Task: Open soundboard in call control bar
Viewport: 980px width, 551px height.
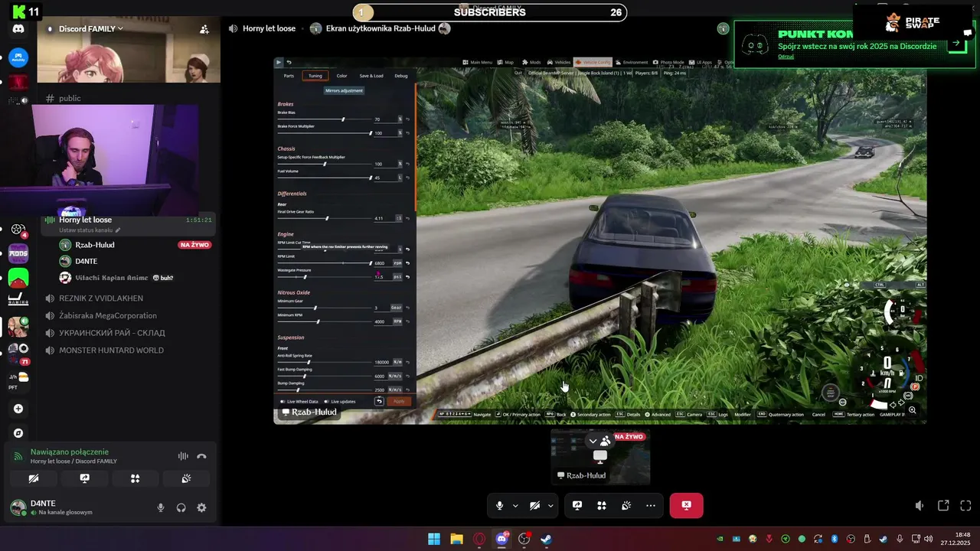Action: pos(626,505)
